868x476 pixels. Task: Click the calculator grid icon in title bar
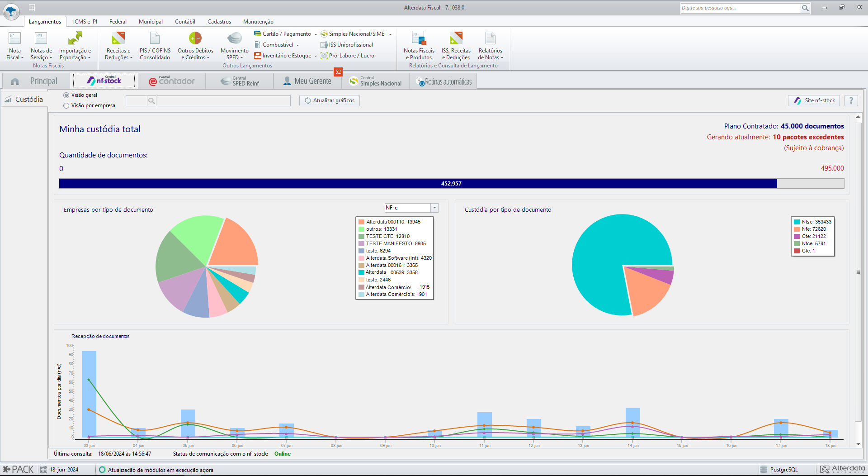pos(32,8)
